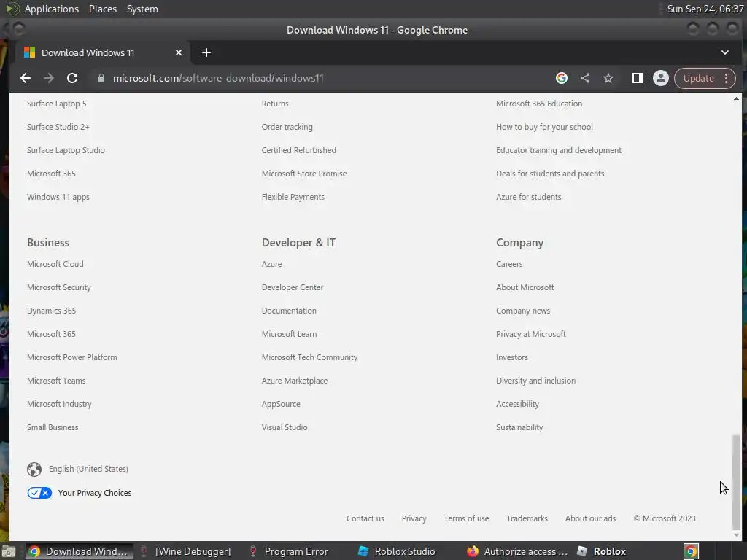Click the Azure link under Developer & IT
Screen dimensions: 747x560
(271, 264)
